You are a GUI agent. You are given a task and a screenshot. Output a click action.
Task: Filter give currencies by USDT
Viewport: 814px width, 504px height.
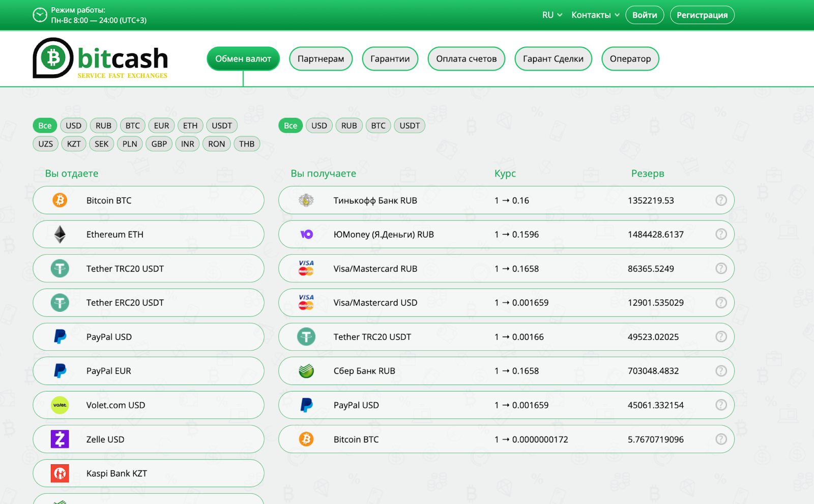tap(222, 126)
